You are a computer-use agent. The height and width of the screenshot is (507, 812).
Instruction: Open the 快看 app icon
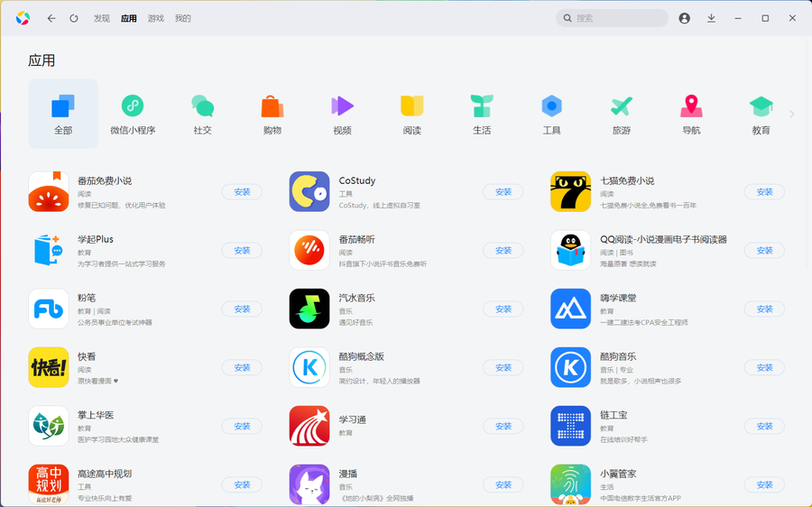pos(49,367)
